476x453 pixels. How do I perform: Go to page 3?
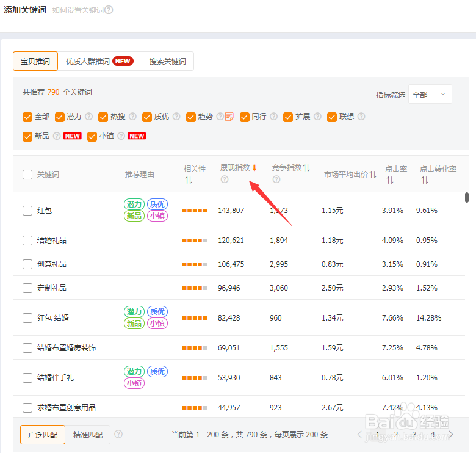(414, 435)
